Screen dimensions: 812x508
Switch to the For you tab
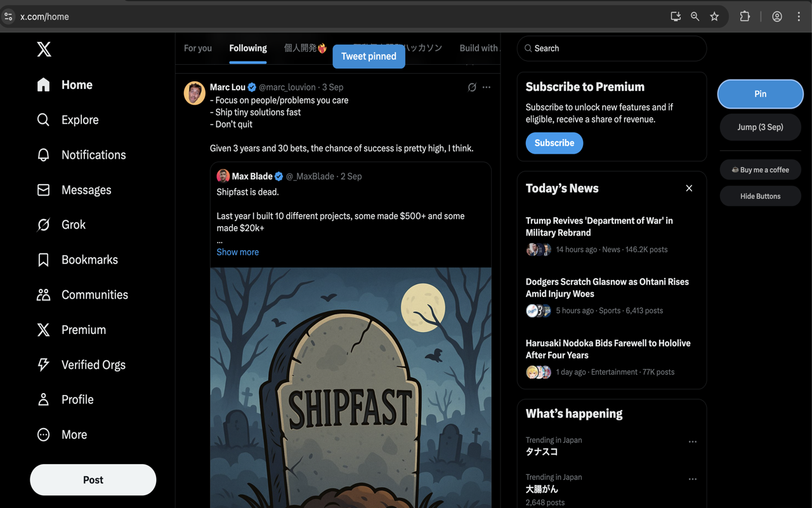(198, 48)
